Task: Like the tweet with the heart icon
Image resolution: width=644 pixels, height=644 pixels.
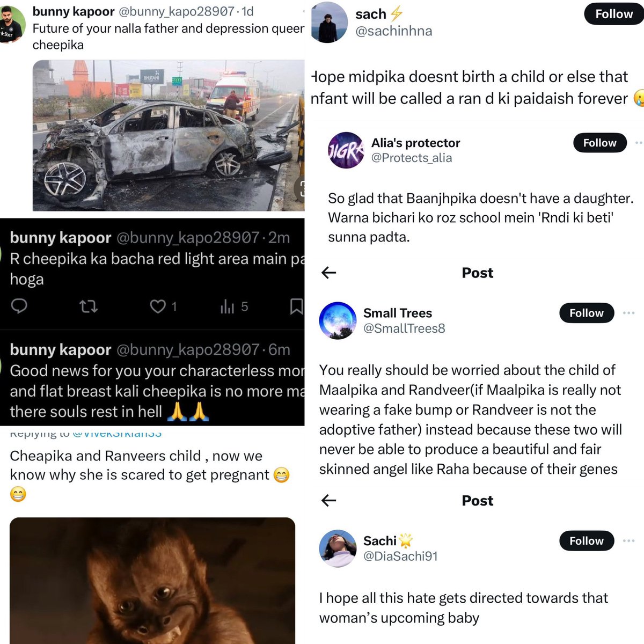Action: [x=157, y=306]
